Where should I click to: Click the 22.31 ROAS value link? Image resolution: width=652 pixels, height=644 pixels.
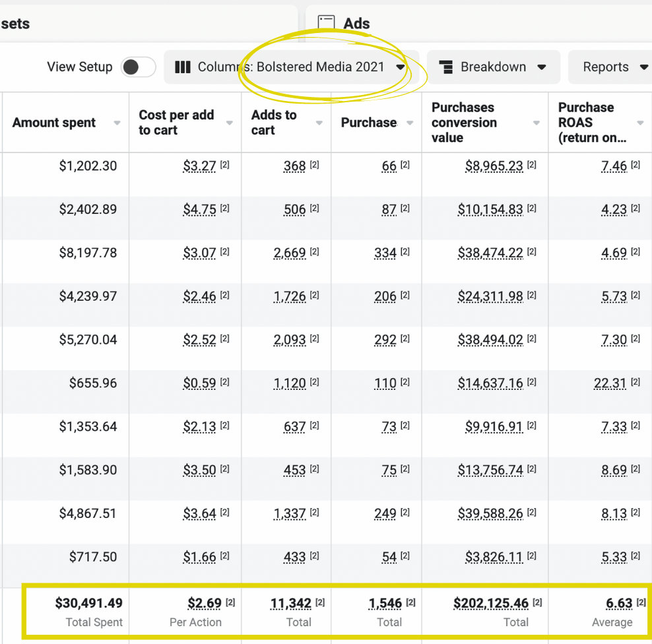pyautogui.click(x=610, y=383)
